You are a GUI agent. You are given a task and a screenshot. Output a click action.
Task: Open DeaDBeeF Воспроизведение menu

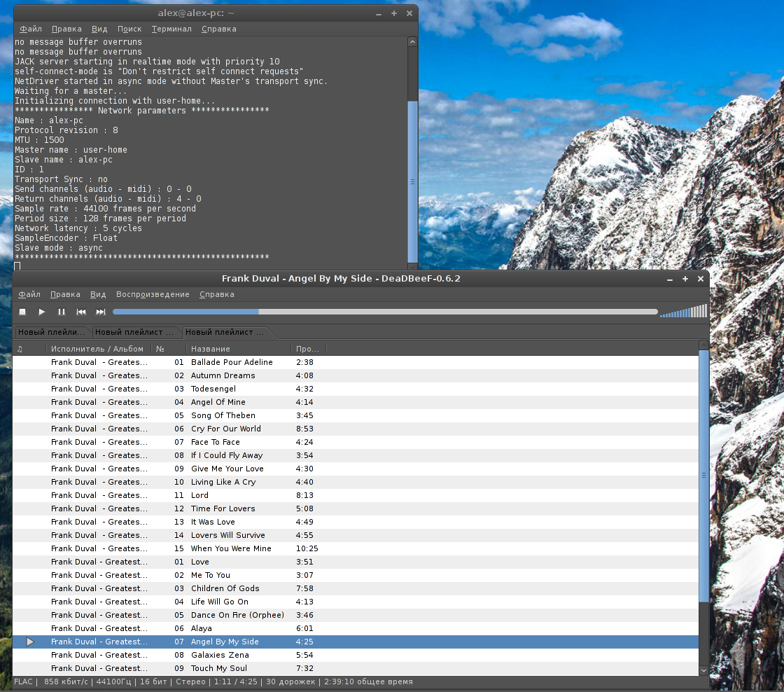point(153,294)
